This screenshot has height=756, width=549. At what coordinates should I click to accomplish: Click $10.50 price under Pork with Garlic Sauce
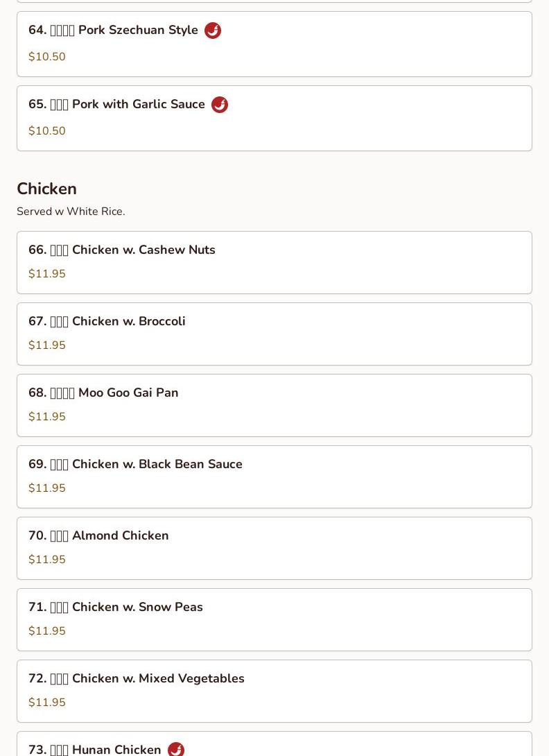[46, 130]
